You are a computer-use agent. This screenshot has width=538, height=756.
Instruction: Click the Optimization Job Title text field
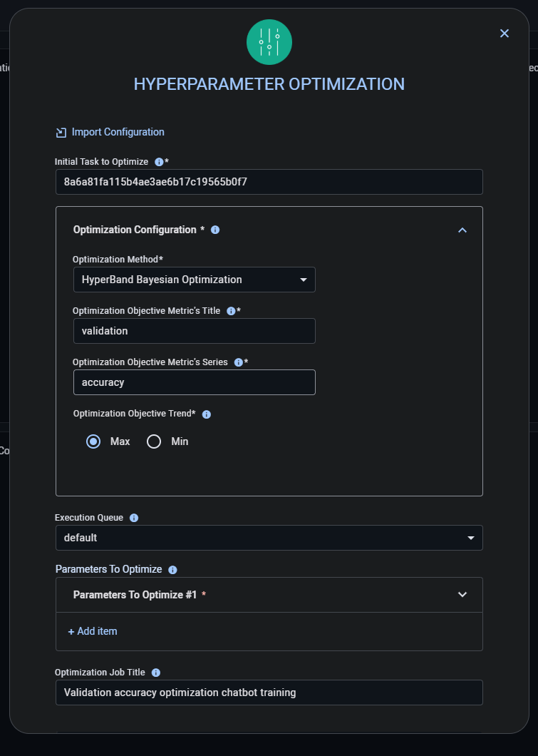click(x=269, y=692)
